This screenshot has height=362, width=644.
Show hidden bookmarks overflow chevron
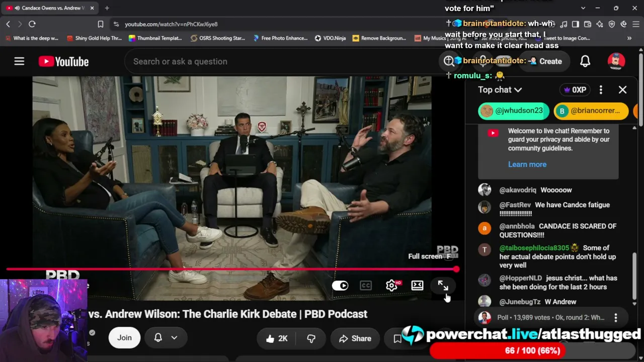click(629, 38)
